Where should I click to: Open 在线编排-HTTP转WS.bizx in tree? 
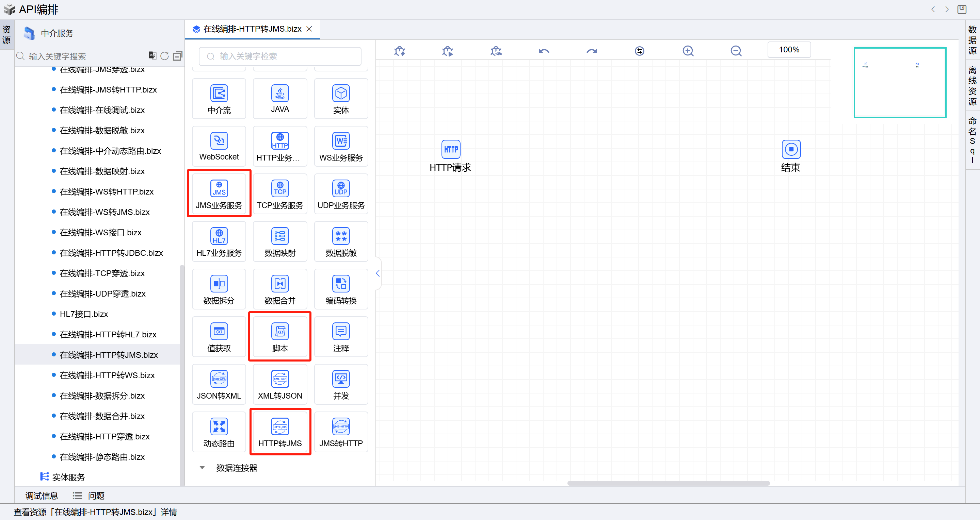point(107,375)
